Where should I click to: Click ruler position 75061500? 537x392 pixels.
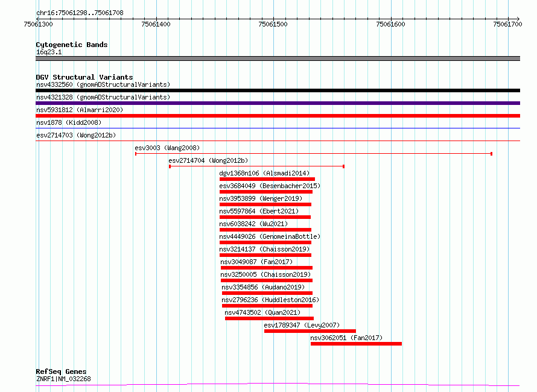click(273, 24)
